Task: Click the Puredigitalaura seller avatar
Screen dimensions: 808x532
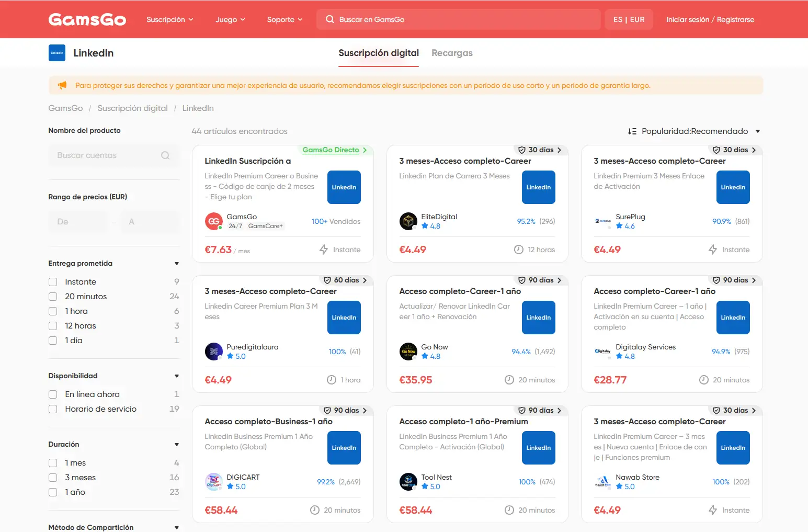Action: [x=214, y=352]
